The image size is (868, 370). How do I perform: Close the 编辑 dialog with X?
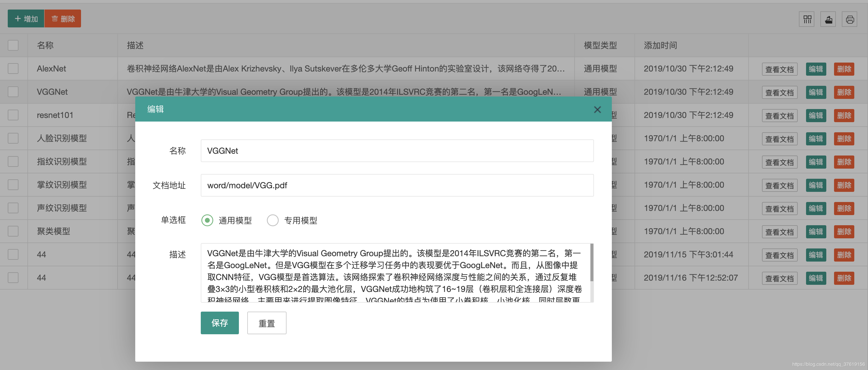(x=597, y=110)
